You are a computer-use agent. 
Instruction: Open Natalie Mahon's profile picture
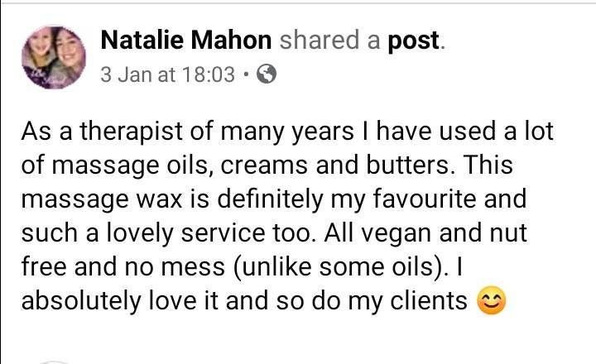pyautogui.click(x=54, y=57)
